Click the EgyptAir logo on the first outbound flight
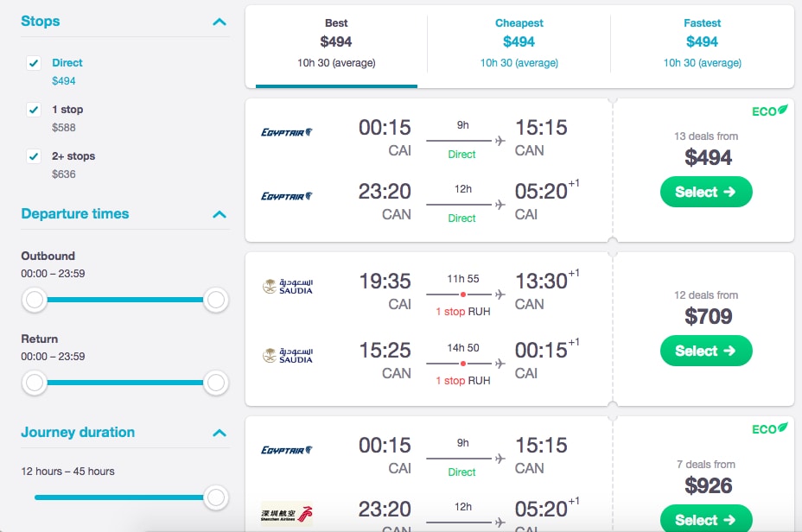 click(x=287, y=132)
